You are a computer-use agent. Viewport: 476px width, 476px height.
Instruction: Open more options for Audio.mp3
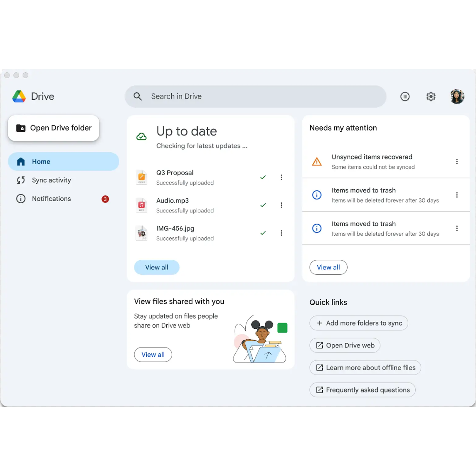[281, 205]
